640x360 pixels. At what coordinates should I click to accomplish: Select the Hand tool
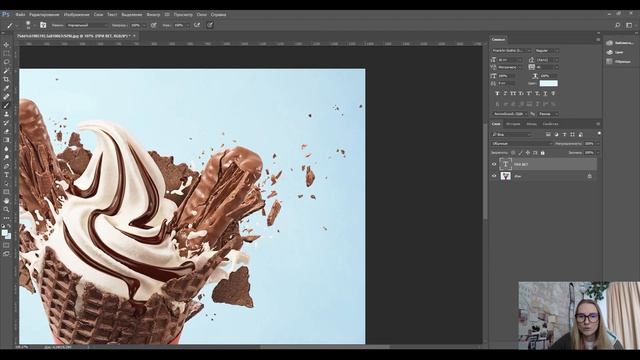[x=6, y=200]
